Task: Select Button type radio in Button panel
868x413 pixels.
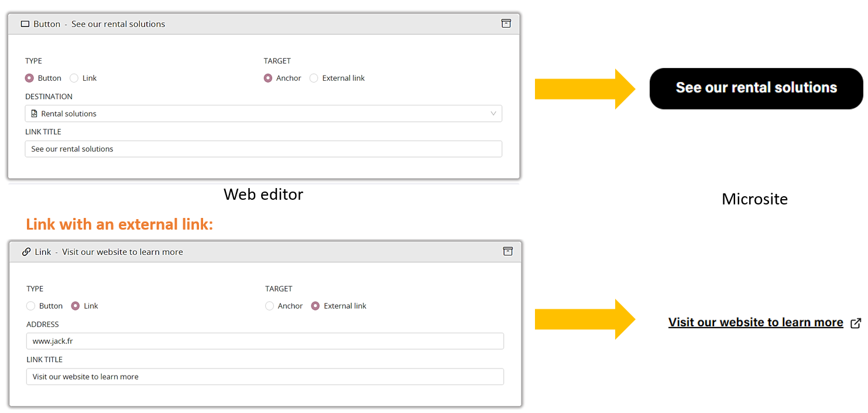Action: tap(29, 78)
